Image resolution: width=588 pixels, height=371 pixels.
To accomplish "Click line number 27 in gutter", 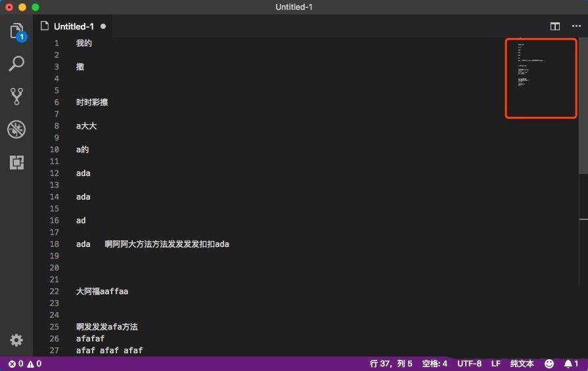I will click(55, 351).
